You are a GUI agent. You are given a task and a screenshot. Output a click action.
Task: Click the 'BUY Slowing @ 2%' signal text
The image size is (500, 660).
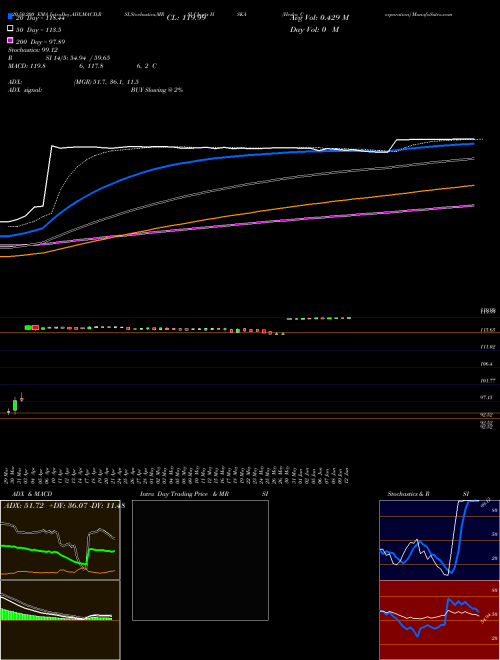pyautogui.click(x=157, y=90)
